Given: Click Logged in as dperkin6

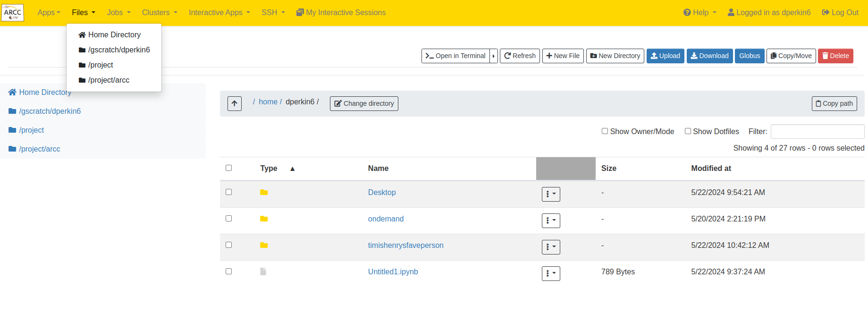Looking at the screenshot, I should pyautogui.click(x=769, y=13).
